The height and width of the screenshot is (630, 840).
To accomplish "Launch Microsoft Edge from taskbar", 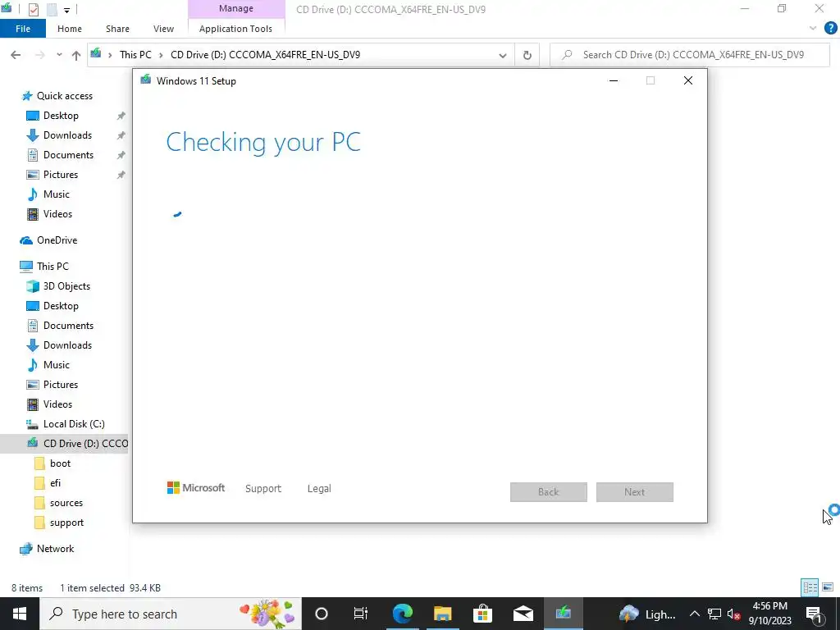I will pos(402,614).
